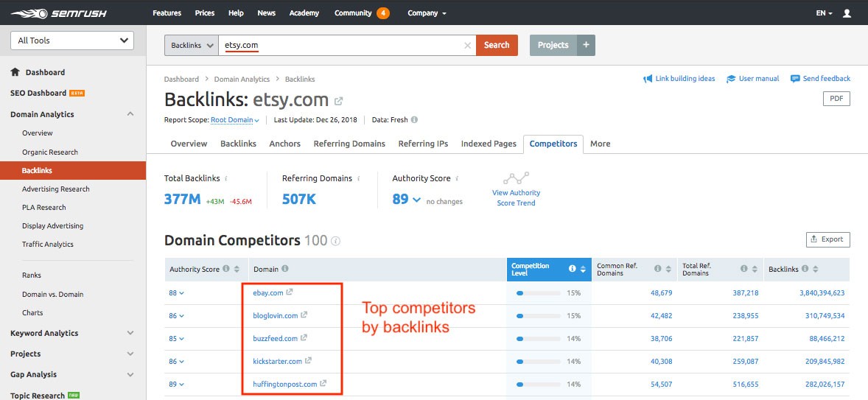
Task: Clear the search field with the X icon
Action: (x=467, y=46)
